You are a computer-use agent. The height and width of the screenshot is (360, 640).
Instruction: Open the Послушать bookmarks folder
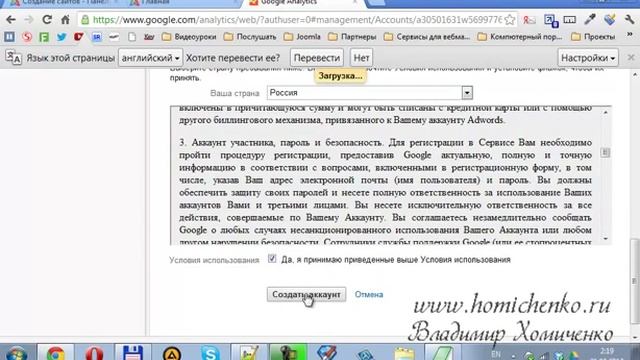click(x=250, y=37)
